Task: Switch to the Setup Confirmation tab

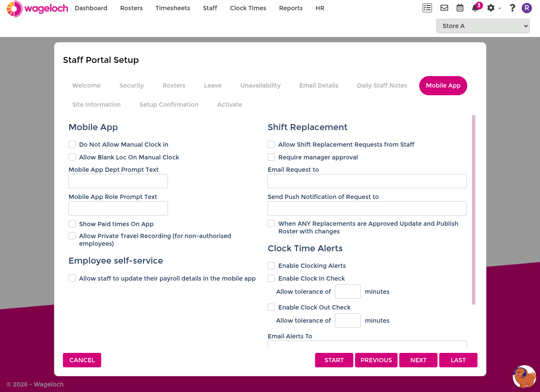Action: click(x=169, y=105)
